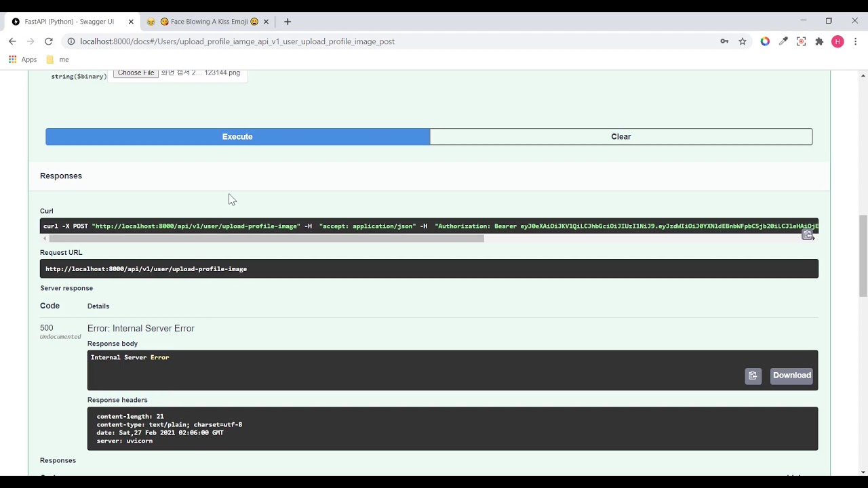Click the curl command horizontal scrollbar
Image resolution: width=868 pixels, height=488 pixels.
[267, 239]
